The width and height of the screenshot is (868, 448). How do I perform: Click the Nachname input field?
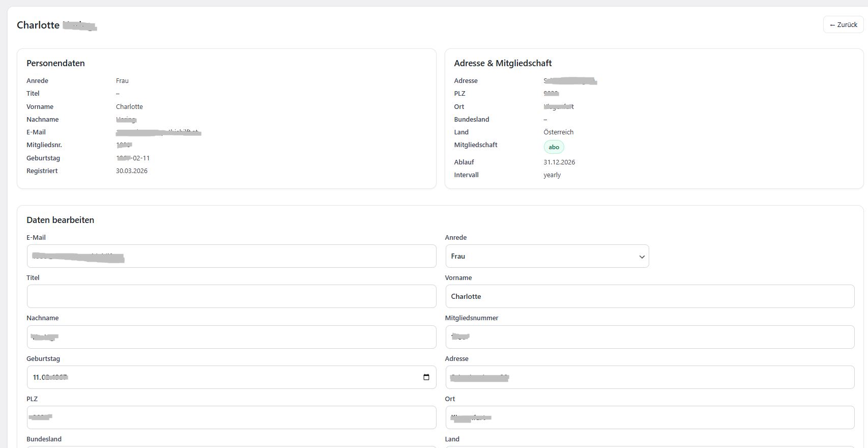231,337
